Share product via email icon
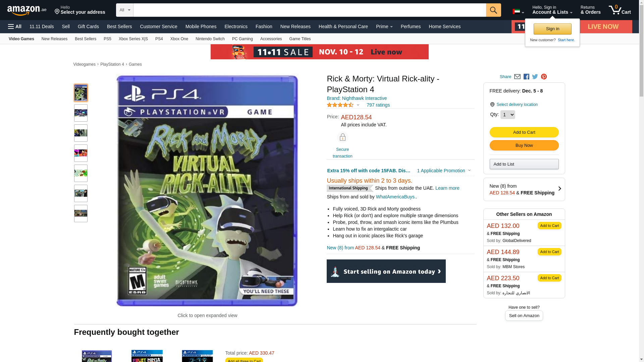 click(517, 77)
